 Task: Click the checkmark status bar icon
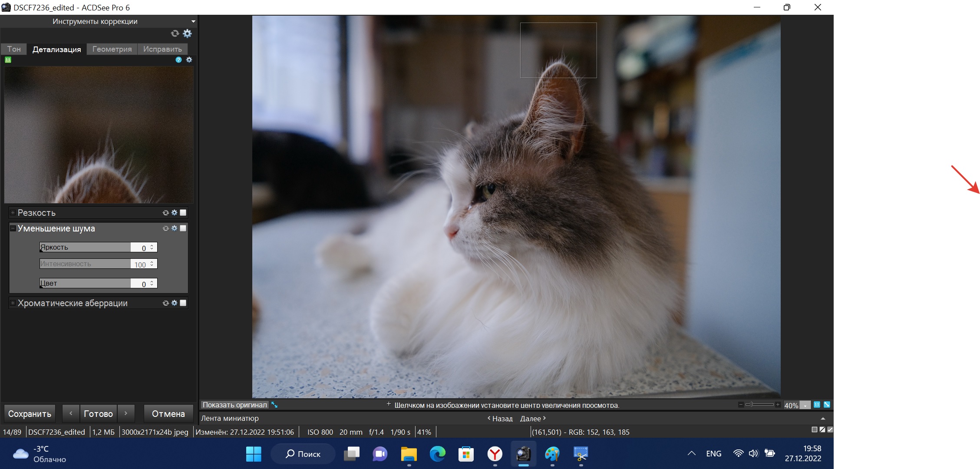coord(830,430)
